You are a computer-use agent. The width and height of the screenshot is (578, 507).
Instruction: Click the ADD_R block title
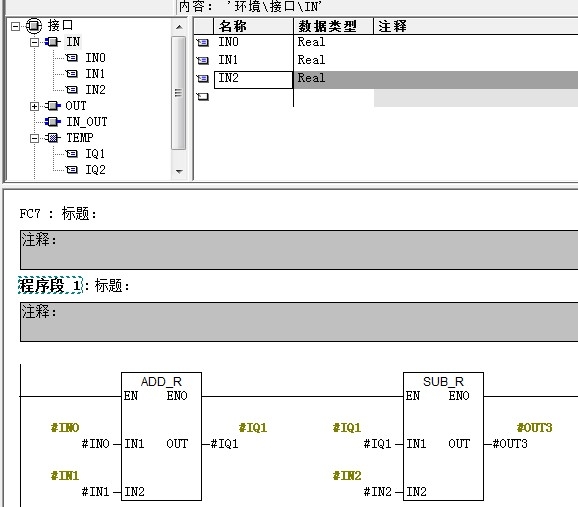coord(161,381)
